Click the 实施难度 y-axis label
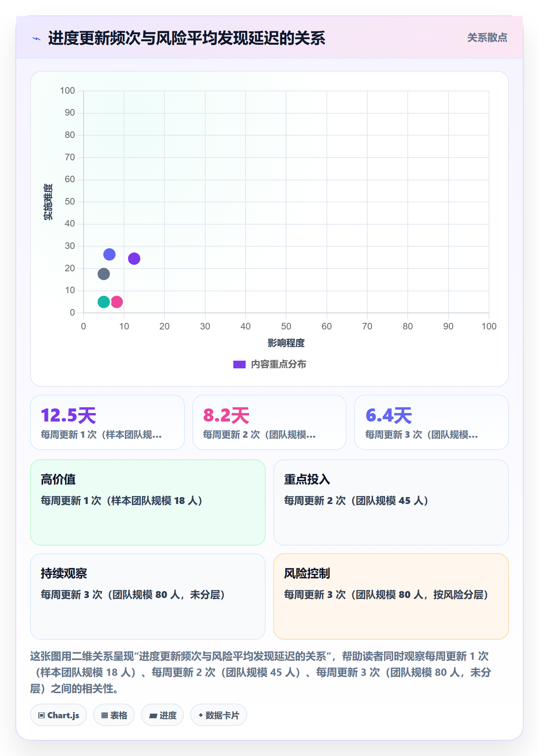Screen dimensions: 539x756 (48, 202)
